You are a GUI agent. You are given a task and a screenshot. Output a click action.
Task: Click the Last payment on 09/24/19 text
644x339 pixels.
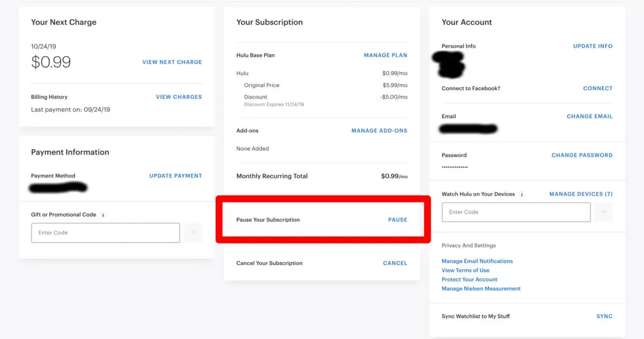70,109
